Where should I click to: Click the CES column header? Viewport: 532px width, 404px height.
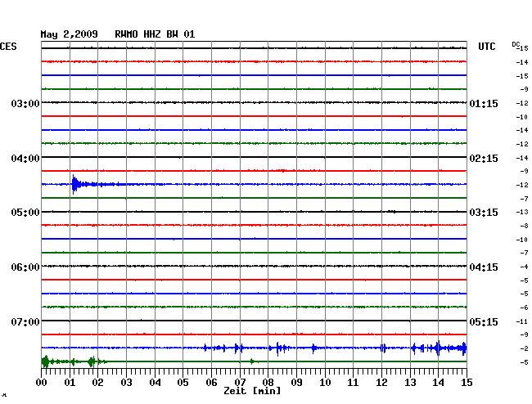[x=8, y=47]
